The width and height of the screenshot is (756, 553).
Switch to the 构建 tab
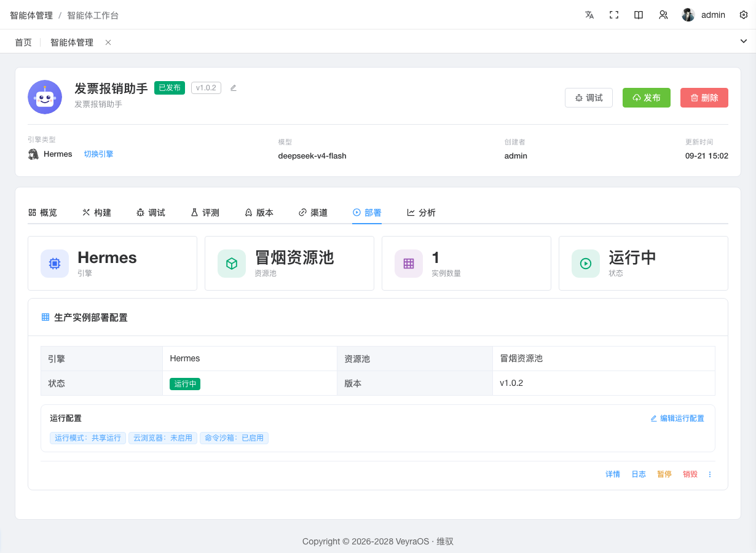(96, 213)
